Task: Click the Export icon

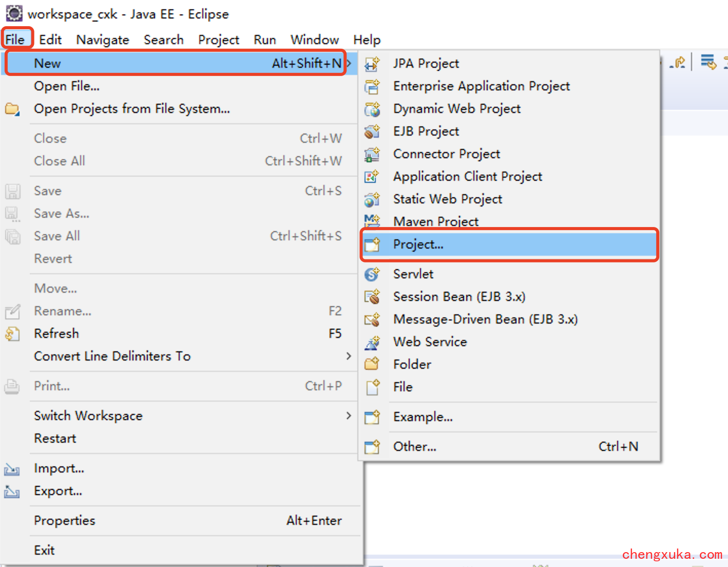Action: coord(12,492)
